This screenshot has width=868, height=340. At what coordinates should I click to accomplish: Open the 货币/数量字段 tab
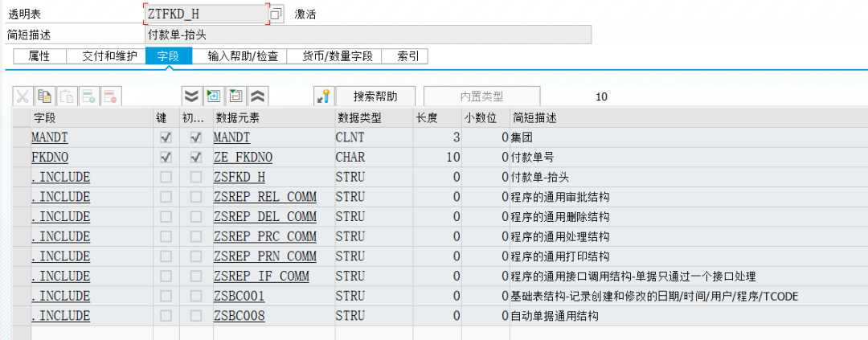[x=334, y=56]
